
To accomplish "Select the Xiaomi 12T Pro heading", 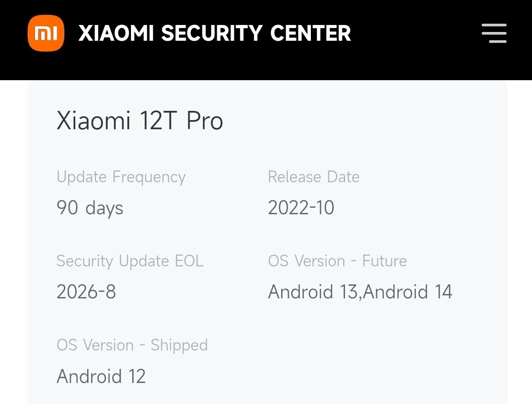I will coord(140,120).
